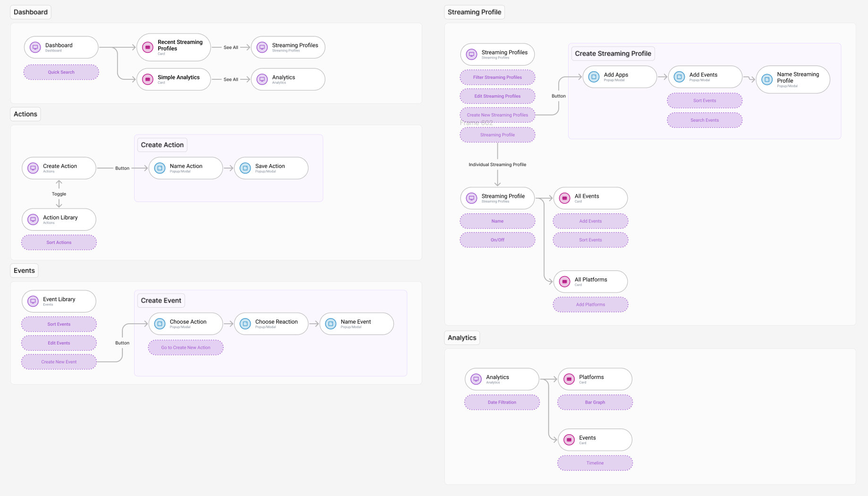Screen dimensions: 868x496
Task: Click the Timeline pill under Events card
Action: (595, 463)
